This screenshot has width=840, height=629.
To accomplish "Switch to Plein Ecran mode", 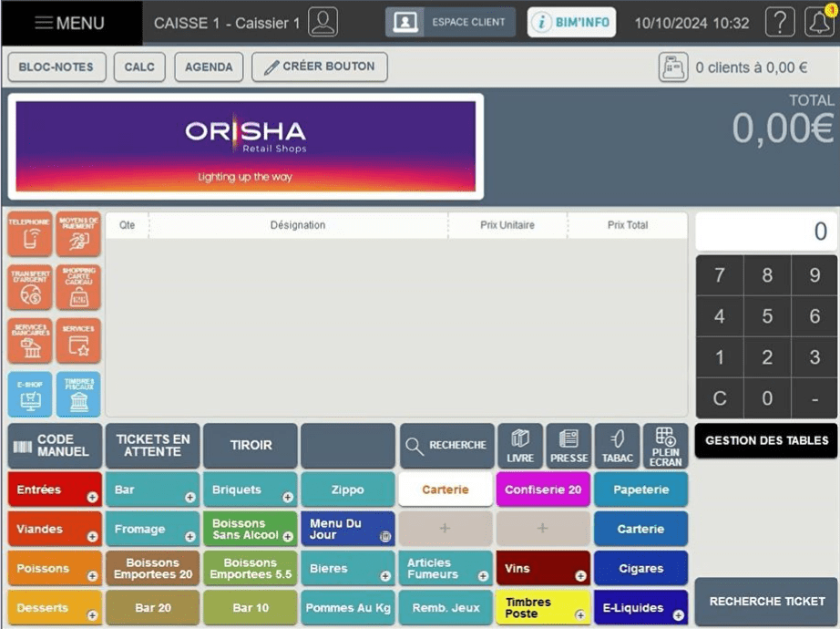I will [x=665, y=446].
